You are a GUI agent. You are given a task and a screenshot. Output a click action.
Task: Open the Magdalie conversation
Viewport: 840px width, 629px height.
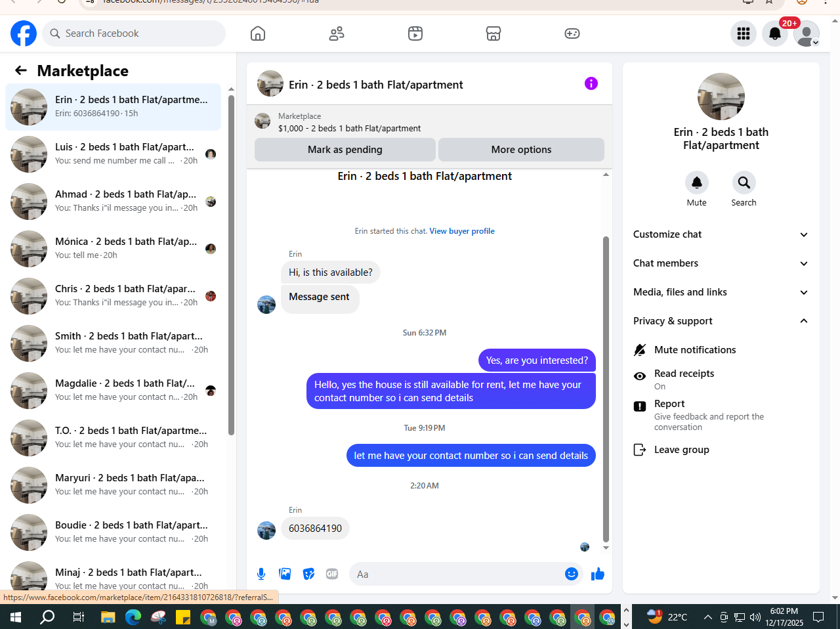[113, 391]
